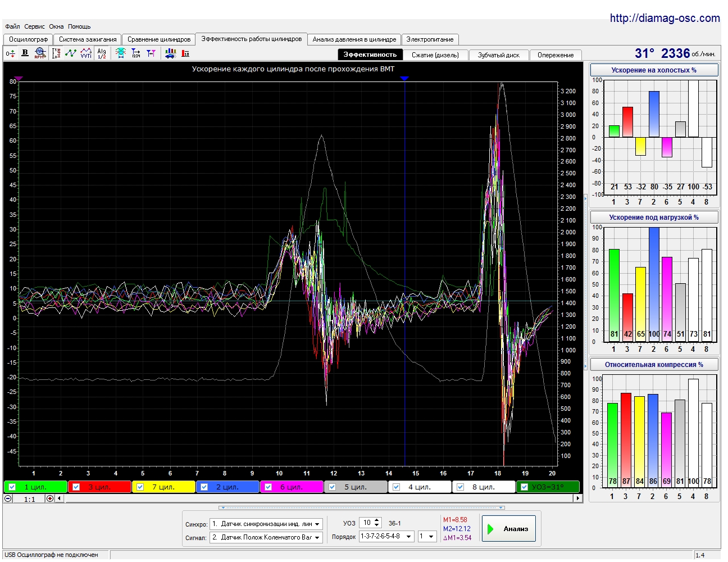Toggle the bold B toolbar icon
This screenshot has width=728, height=562.
pos(25,53)
